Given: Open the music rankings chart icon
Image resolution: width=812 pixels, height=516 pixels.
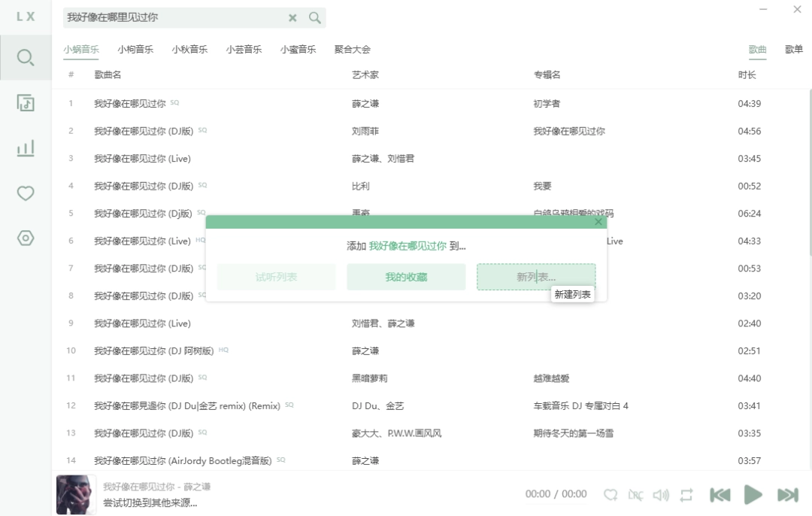Looking at the screenshot, I should pos(25,148).
